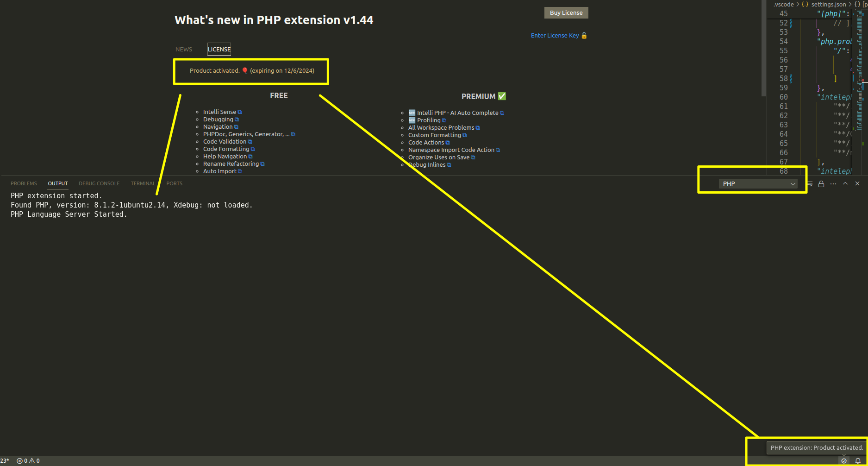Open the PHP output channel dropdown
The image size is (868, 466).
(758, 183)
